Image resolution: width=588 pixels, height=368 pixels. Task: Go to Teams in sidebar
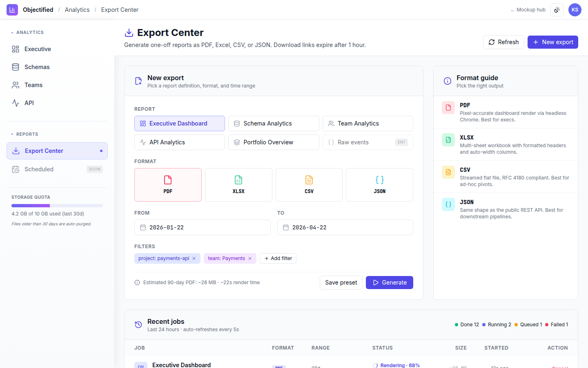(x=57, y=85)
